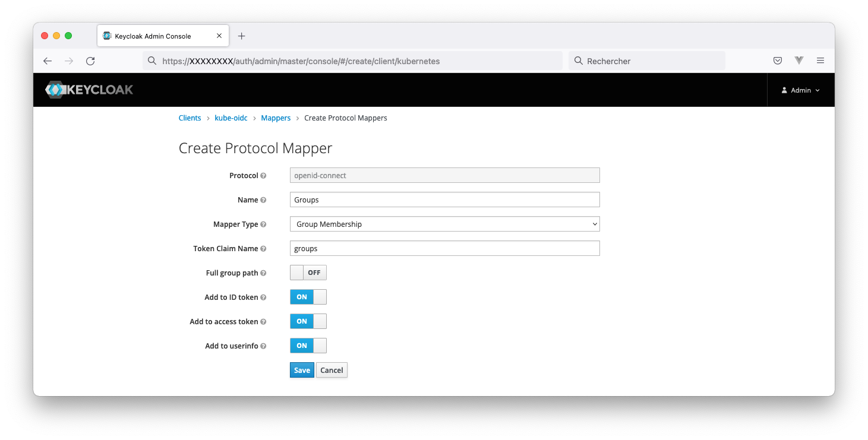Viewport: 868px width, 440px height.
Task: Click the Token Claim Name help icon
Action: (x=263, y=249)
